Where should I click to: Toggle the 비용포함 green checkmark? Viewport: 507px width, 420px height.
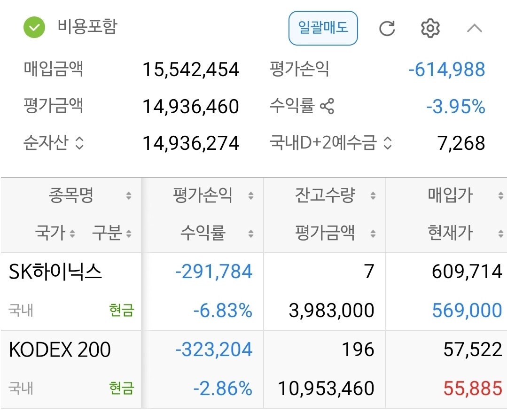34,27
